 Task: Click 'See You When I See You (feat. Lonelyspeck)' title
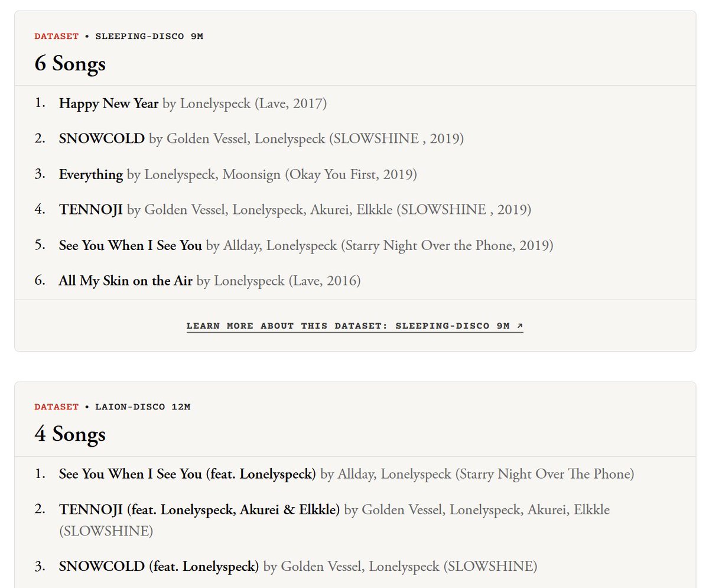pyautogui.click(x=188, y=474)
